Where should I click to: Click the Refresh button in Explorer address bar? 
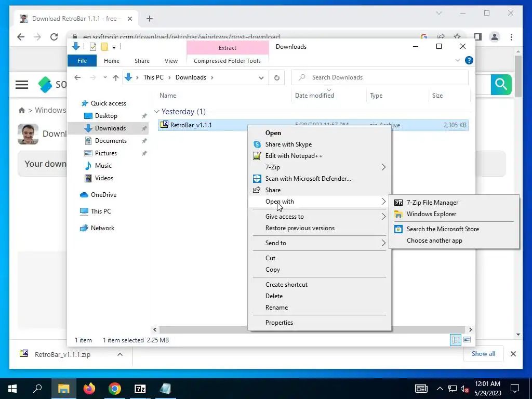point(277,78)
